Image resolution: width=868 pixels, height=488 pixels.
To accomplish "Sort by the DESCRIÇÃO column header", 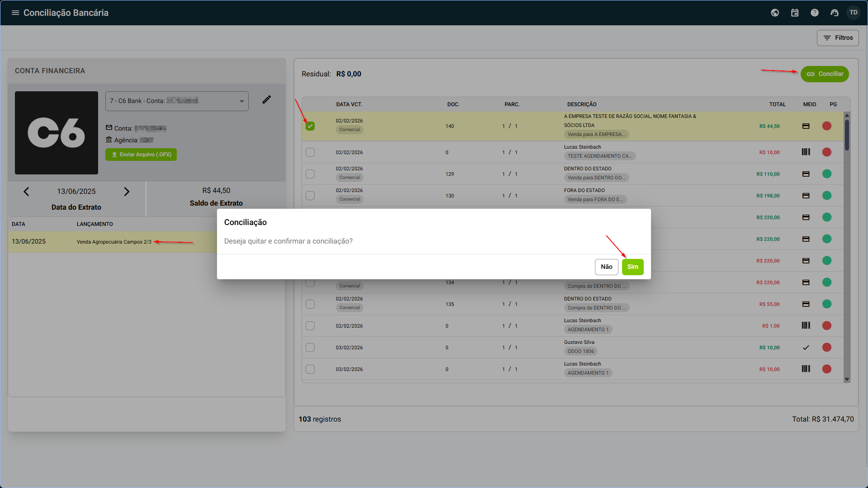I will pyautogui.click(x=582, y=104).
